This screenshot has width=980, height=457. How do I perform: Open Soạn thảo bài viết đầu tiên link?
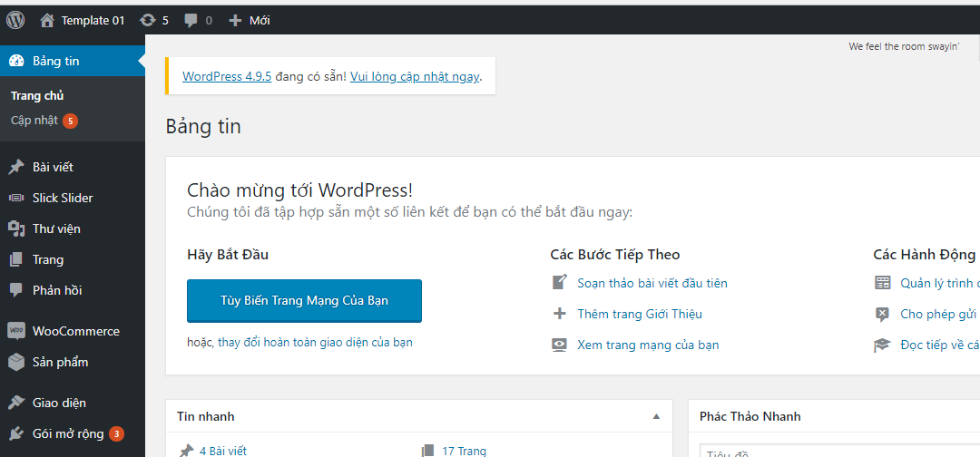[x=652, y=283]
